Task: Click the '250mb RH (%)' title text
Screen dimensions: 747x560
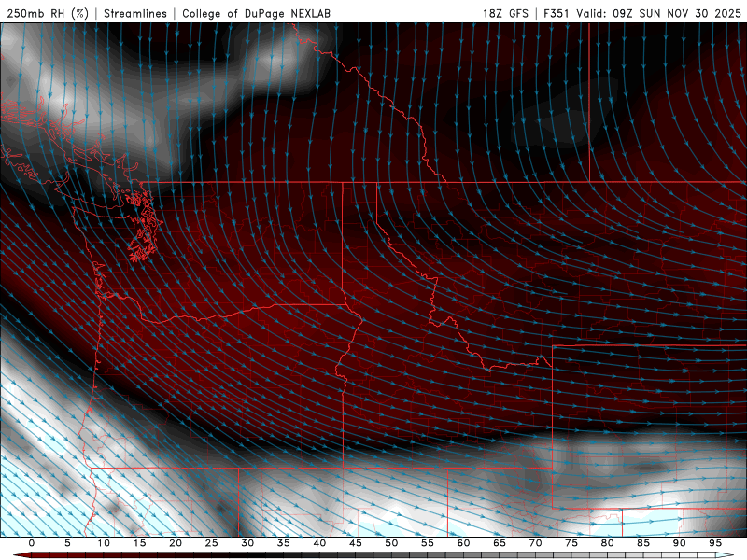Action: [x=48, y=13]
